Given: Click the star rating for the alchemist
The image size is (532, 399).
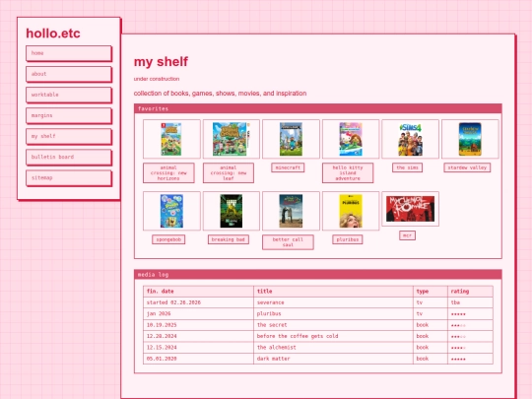Looking at the screenshot, I should pos(458,348).
